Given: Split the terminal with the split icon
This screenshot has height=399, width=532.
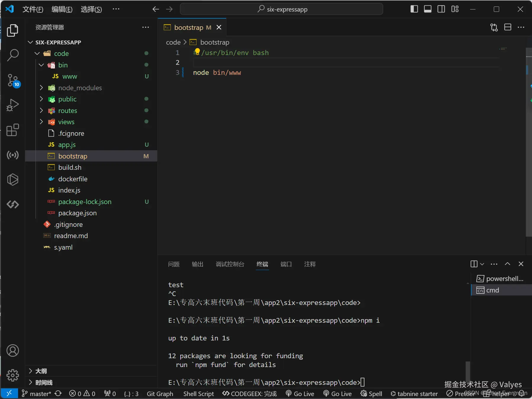Looking at the screenshot, I should pyautogui.click(x=474, y=264).
